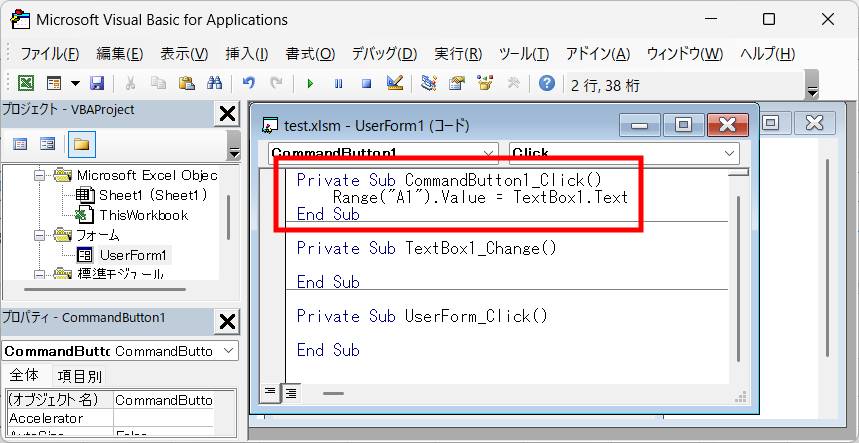
Task: Open the Project Explorer toolbar icon
Action: pos(429,84)
